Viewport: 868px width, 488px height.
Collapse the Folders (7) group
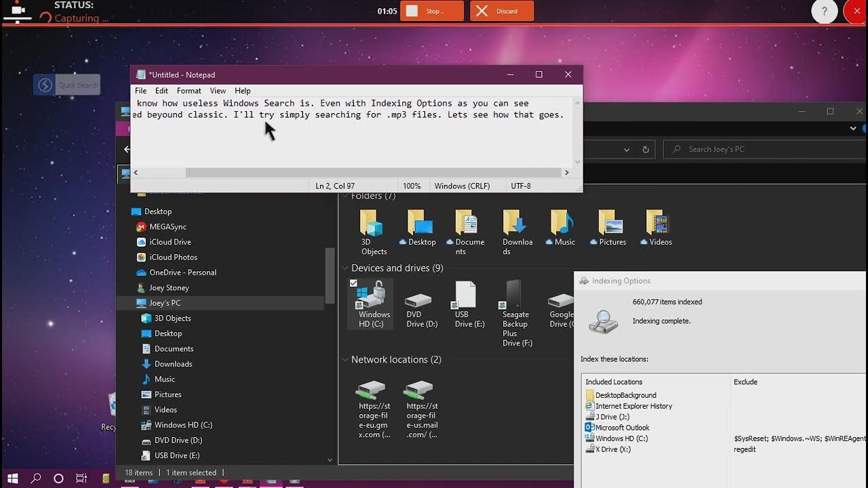(345, 197)
